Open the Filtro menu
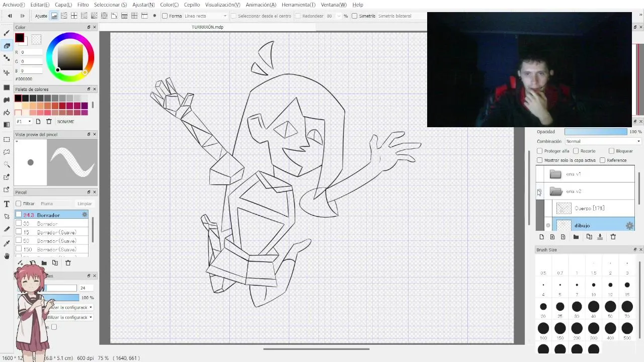 (x=83, y=5)
